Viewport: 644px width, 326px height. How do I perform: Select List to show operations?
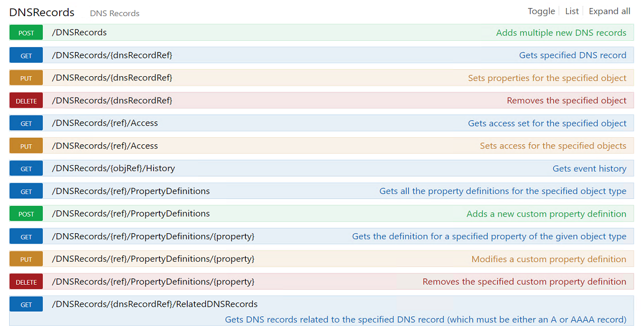click(572, 11)
